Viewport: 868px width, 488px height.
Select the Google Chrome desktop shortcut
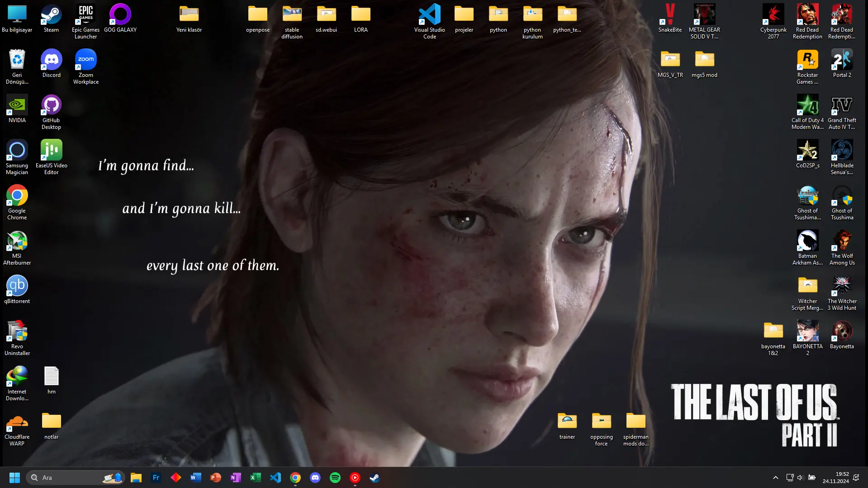[x=17, y=203]
